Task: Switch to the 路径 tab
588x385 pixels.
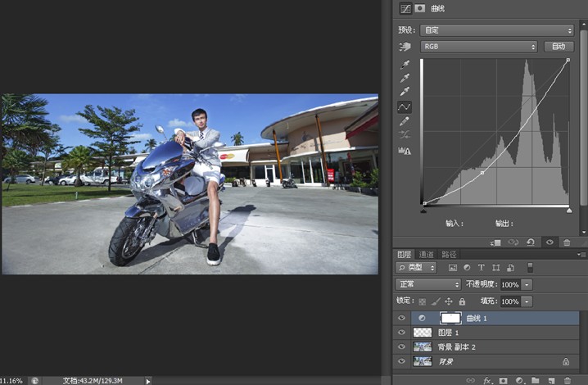Action: click(449, 255)
